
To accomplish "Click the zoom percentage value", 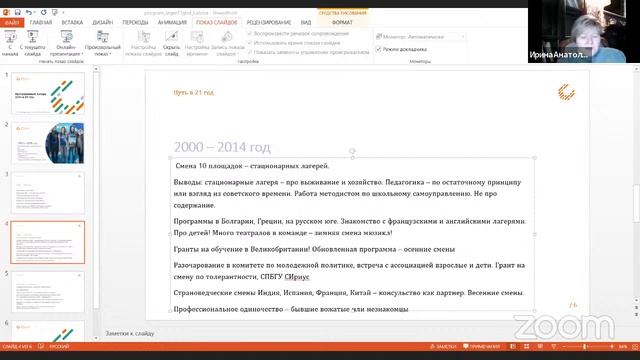I will (623, 347).
